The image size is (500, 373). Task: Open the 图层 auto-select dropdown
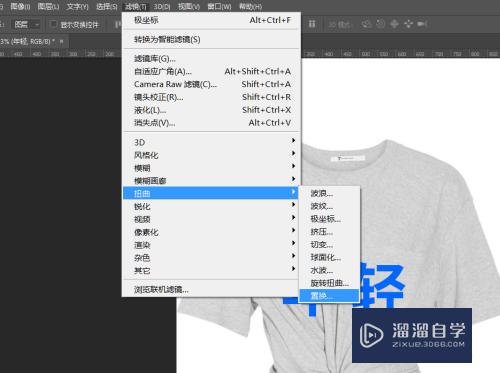point(27,24)
